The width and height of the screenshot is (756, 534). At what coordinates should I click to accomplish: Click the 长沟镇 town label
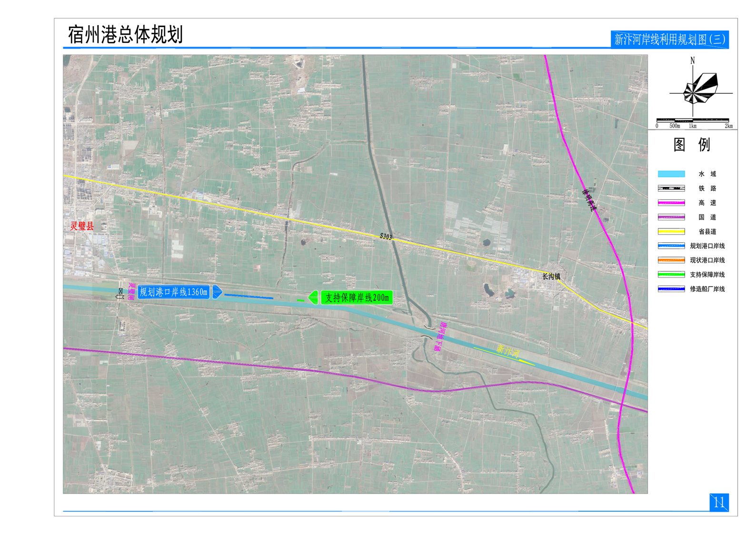point(551,277)
